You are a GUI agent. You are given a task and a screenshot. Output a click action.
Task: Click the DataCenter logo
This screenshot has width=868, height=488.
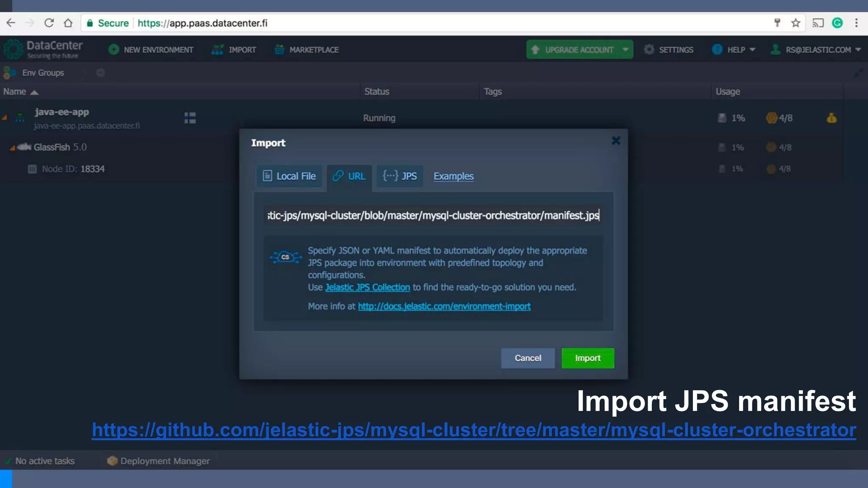42,49
